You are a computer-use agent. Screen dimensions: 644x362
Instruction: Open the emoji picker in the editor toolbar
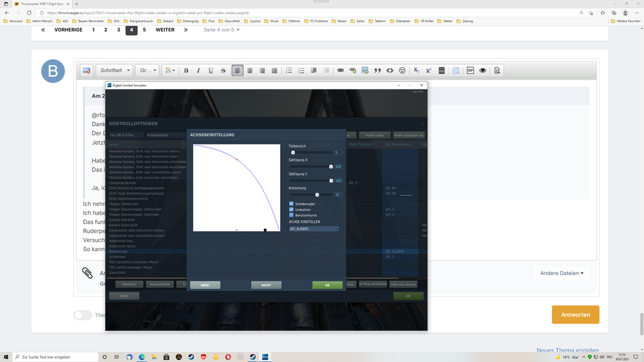click(402, 71)
